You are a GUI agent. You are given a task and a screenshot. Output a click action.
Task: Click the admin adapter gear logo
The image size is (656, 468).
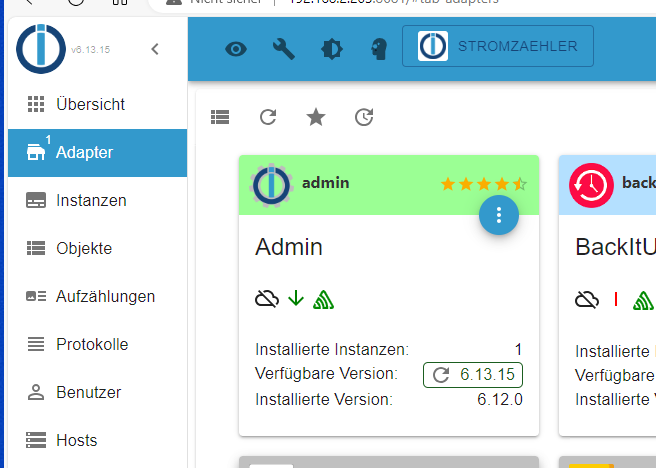pyautogui.click(x=272, y=185)
